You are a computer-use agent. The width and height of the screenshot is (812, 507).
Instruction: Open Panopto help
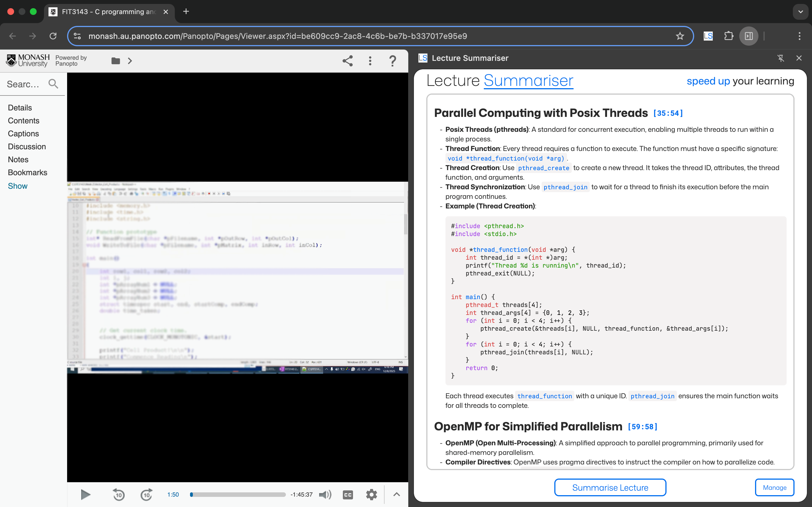coord(392,61)
